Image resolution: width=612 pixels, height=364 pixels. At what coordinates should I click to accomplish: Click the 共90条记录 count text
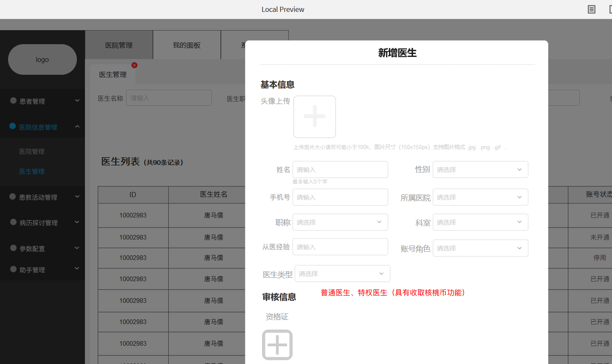pos(164,162)
